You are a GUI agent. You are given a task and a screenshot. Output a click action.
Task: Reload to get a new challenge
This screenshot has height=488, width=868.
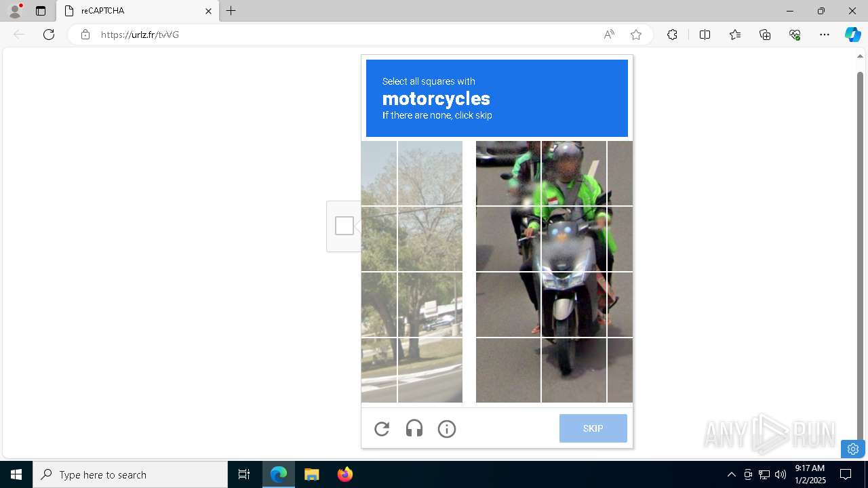[x=382, y=428]
